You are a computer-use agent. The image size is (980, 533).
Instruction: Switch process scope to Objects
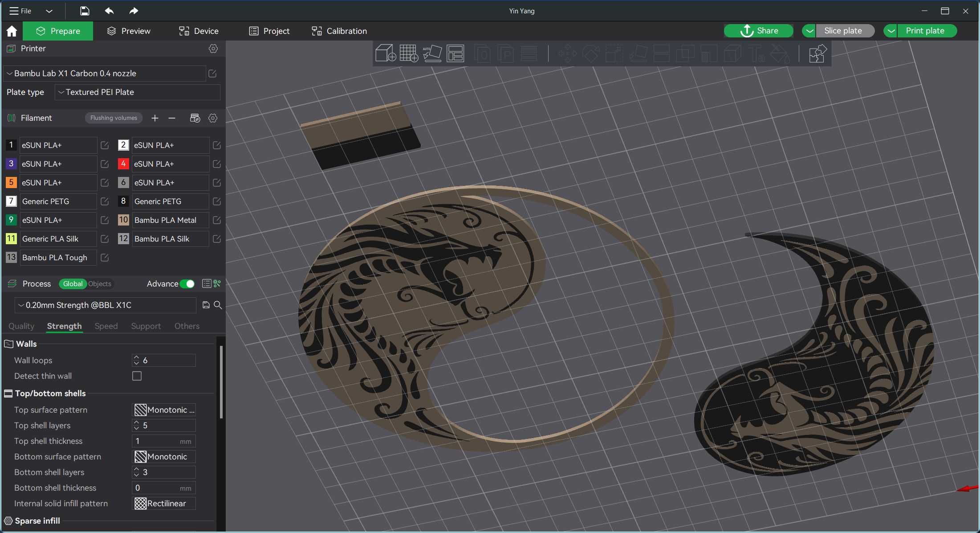(100, 284)
